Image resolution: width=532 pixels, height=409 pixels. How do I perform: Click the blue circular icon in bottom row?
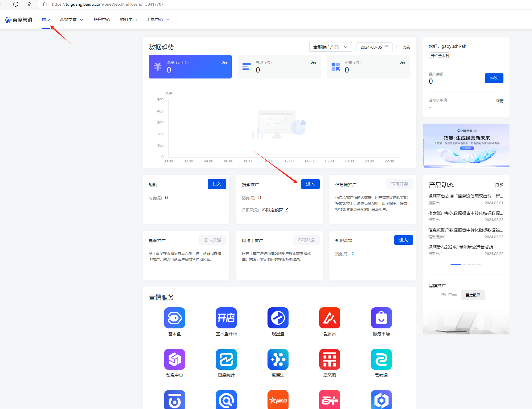click(x=175, y=399)
